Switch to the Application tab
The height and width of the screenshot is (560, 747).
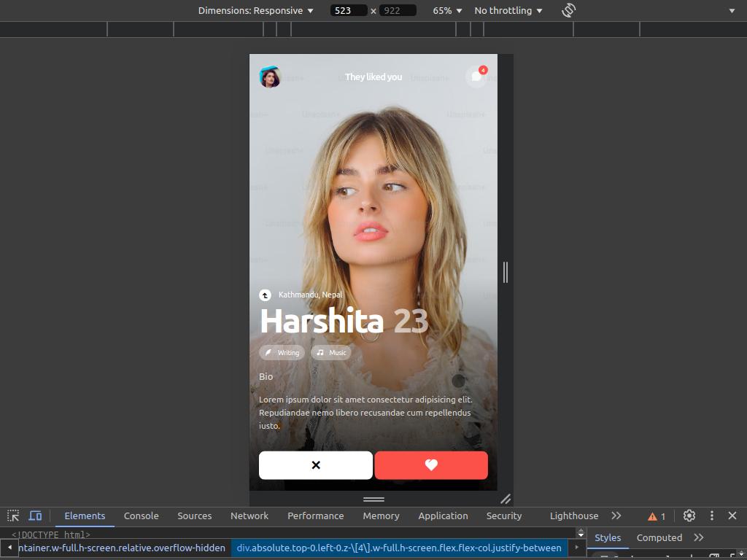pyautogui.click(x=443, y=516)
